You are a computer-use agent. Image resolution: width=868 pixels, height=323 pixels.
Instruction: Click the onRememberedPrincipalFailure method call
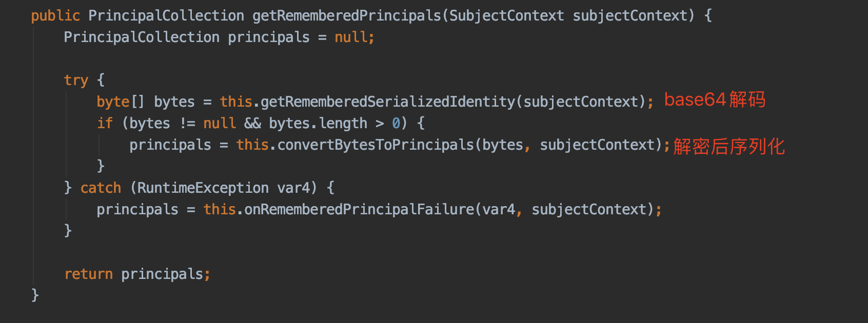(359, 210)
